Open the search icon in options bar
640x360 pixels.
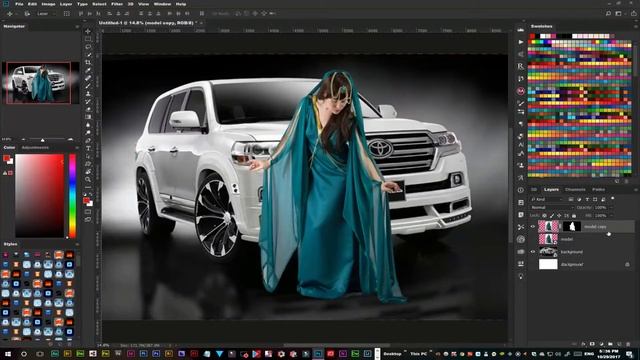point(608,13)
